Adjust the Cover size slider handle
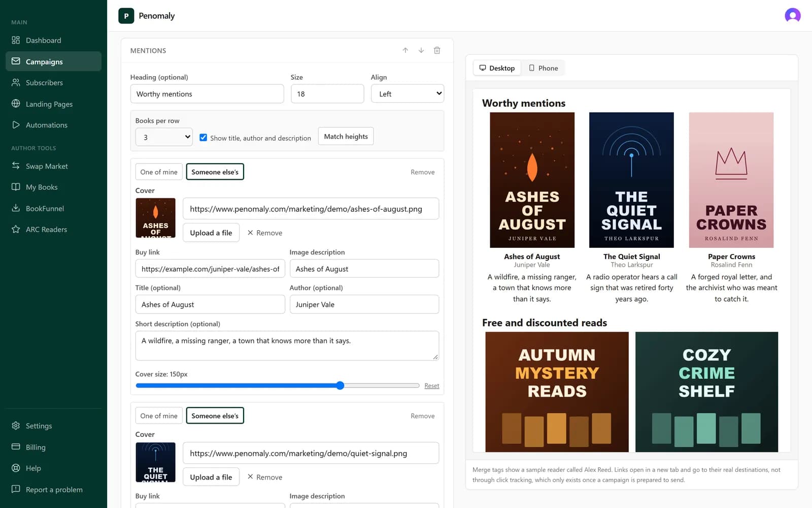812x508 pixels. 340,386
